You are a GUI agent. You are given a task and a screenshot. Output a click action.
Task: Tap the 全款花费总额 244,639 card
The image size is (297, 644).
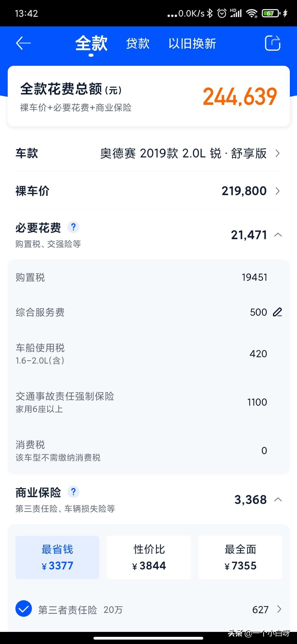click(149, 96)
